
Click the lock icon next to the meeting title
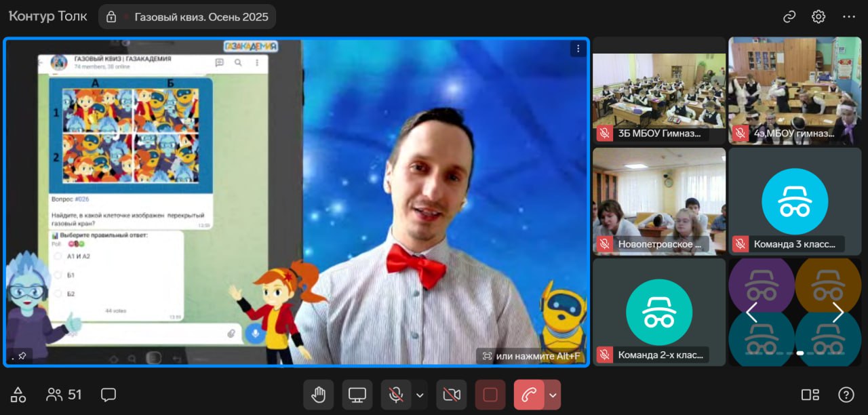click(112, 17)
